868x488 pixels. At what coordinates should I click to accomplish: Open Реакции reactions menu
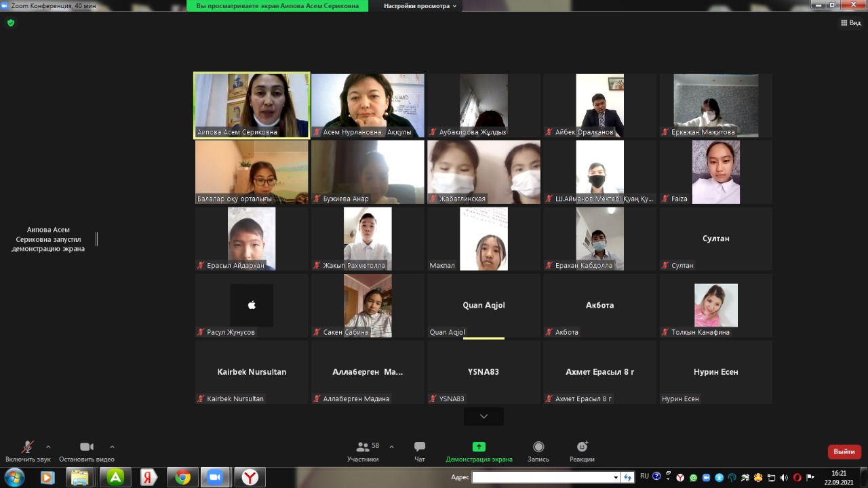[582, 447]
